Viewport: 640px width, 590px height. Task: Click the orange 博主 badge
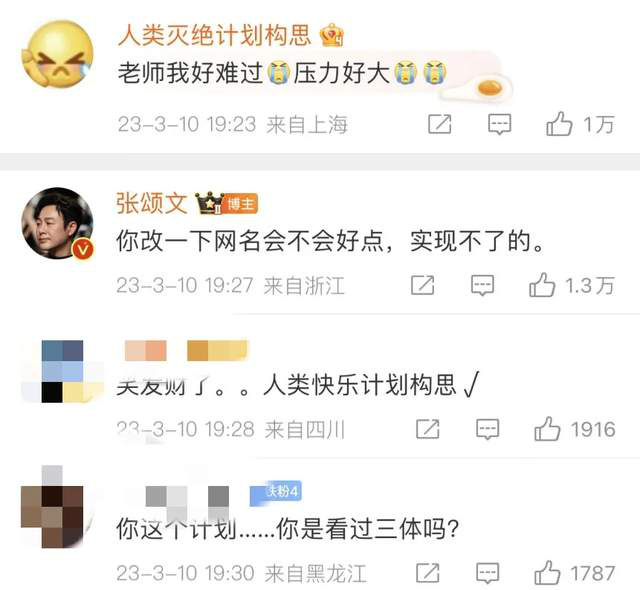tap(240, 204)
